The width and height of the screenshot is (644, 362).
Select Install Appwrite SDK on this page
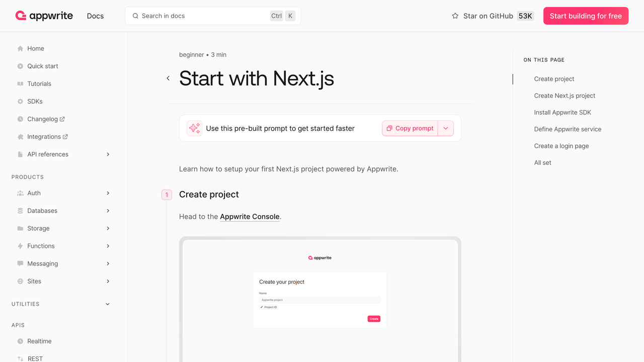pyautogui.click(x=563, y=112)
